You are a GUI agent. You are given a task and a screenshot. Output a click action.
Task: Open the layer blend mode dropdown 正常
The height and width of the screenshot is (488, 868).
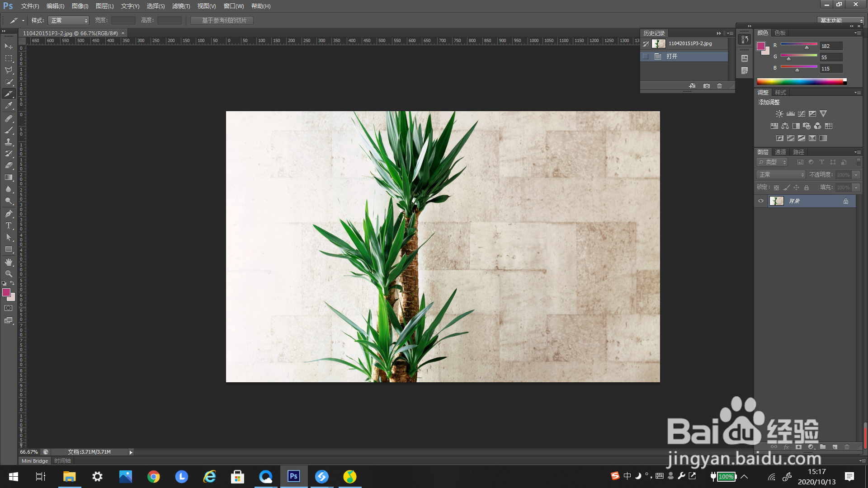click(x=781, y=175)
